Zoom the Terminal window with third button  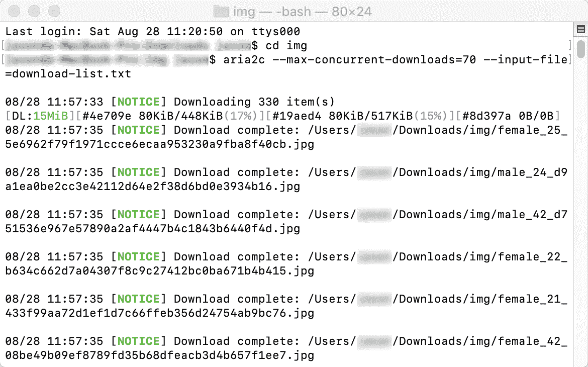point(54,11)
